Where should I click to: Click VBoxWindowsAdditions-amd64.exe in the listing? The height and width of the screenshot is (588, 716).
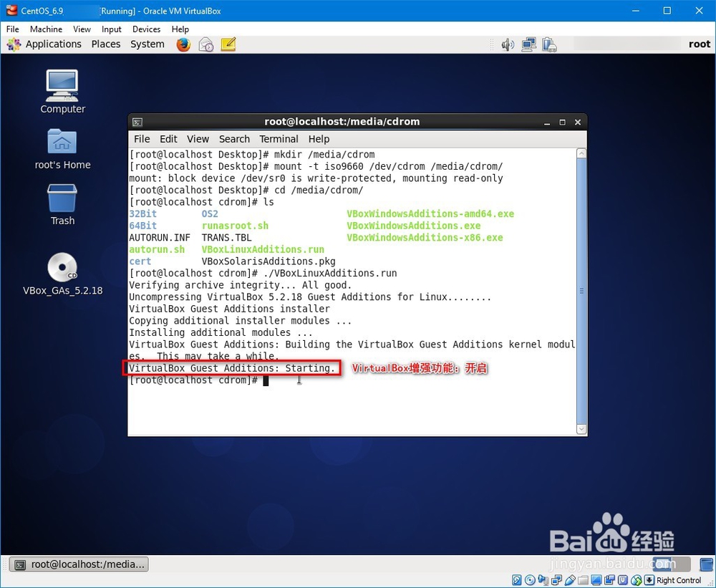click(x=430, y=214)
